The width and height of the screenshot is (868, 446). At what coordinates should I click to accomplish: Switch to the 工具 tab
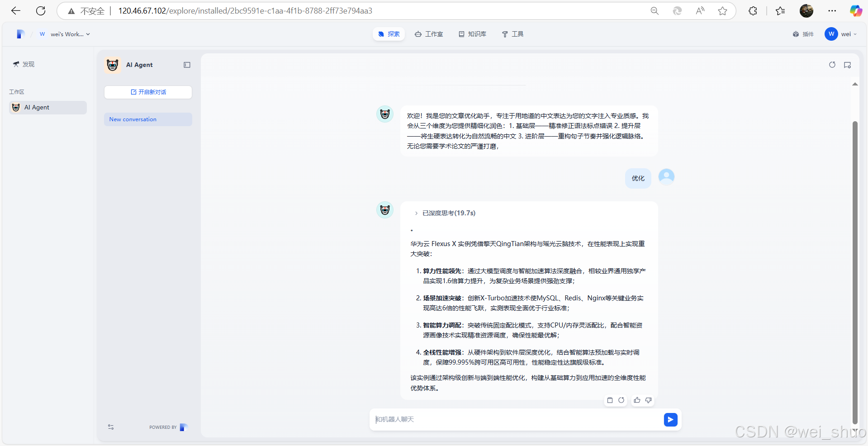[512, 34]
